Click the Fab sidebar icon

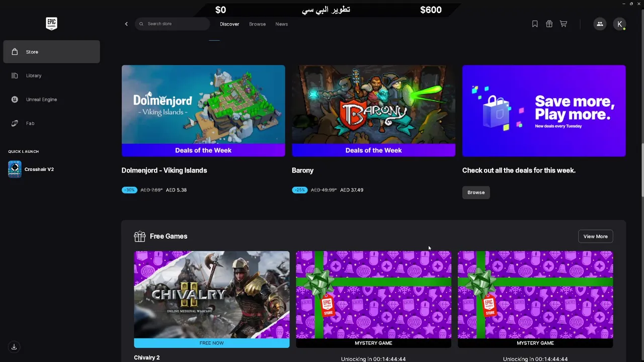tap(15, 123)
